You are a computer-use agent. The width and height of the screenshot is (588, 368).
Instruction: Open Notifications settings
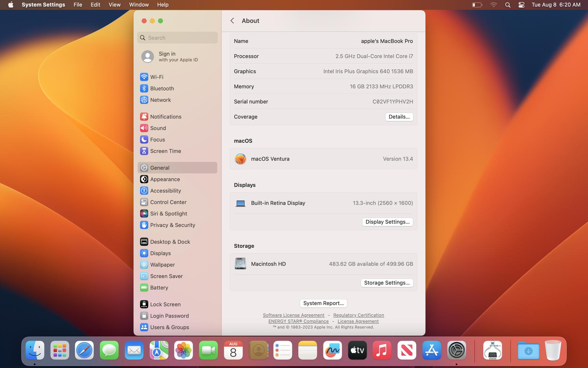177,117
